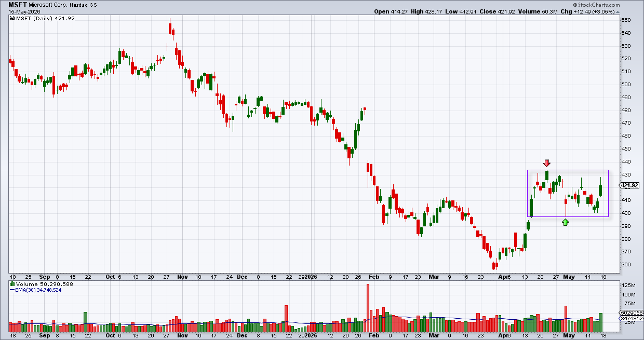This screenshot has height=340, width=644.
Task: Click the volume bar icon beside Volume legend
Action: point(12,284)
